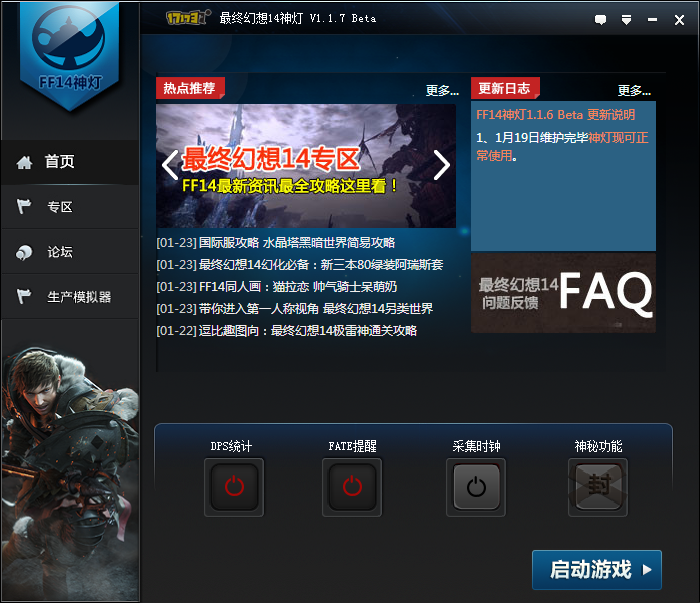The image size is (700, 603).
Task: Select the 更新日志 red label
Action: pos(505,88)
